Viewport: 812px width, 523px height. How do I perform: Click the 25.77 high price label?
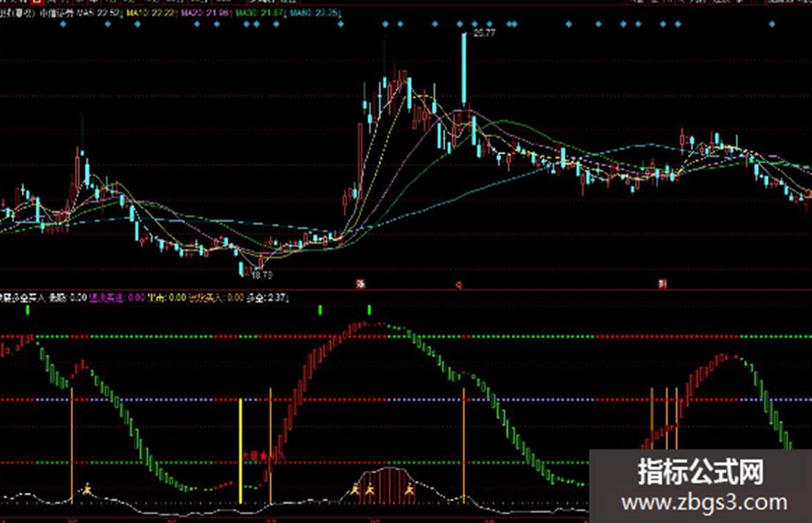(485, 33)
